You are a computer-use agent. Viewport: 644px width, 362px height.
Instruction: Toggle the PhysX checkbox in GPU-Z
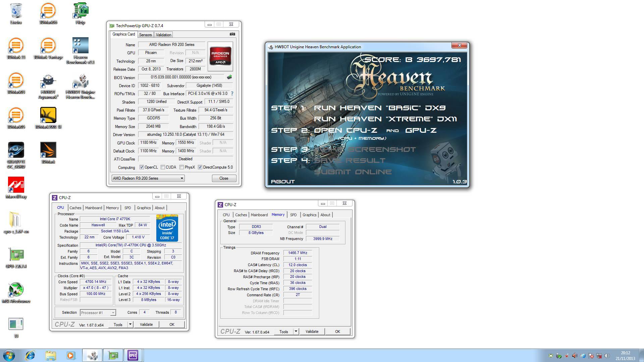tap(181, 167)
